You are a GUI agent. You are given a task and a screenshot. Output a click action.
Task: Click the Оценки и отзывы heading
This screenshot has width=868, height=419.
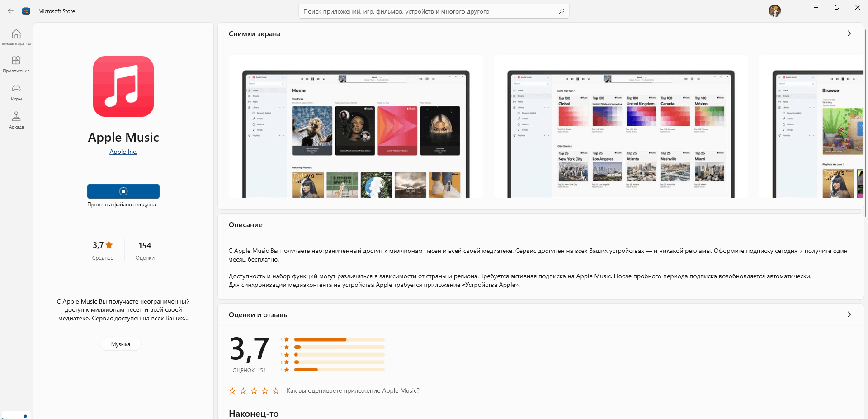point(259,315)
